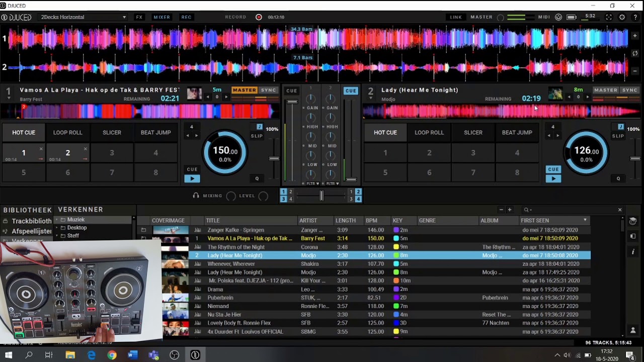Expand the Muziek folder in tree

pyautogui.click(x=57, y=220)
